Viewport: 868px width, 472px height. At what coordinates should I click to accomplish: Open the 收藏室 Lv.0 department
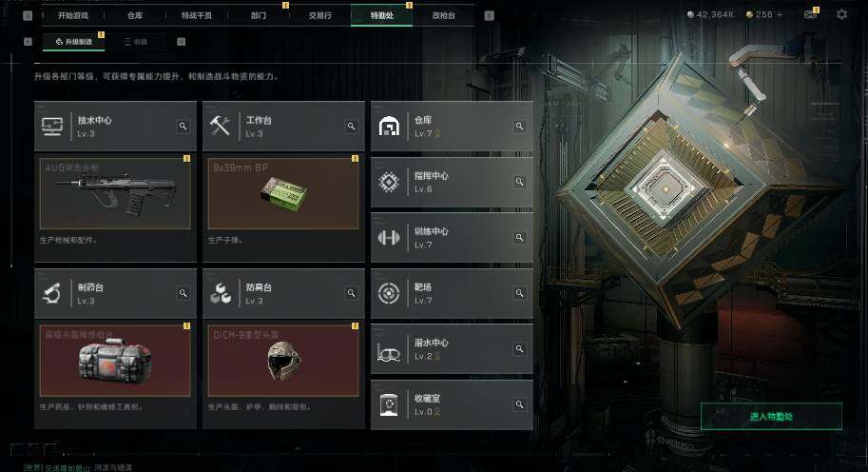pyautogui.click(x=452, y=404)
